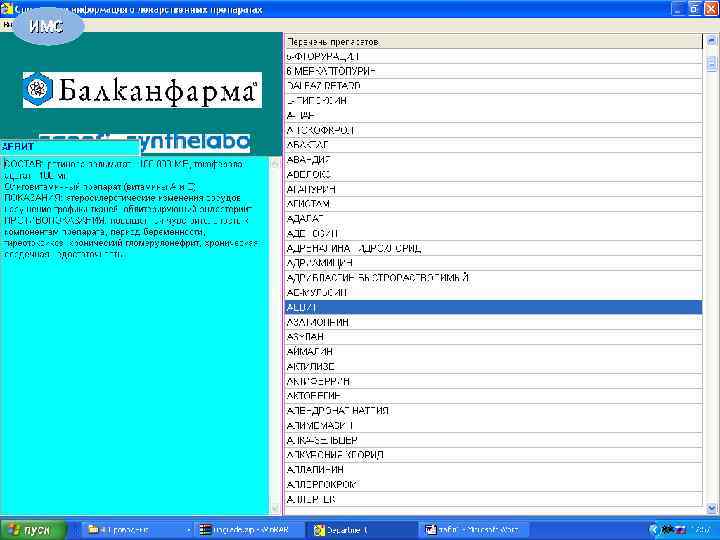Select АКТИФЕРРИН row
Screen dimensions: 720x540
[493, 381]
